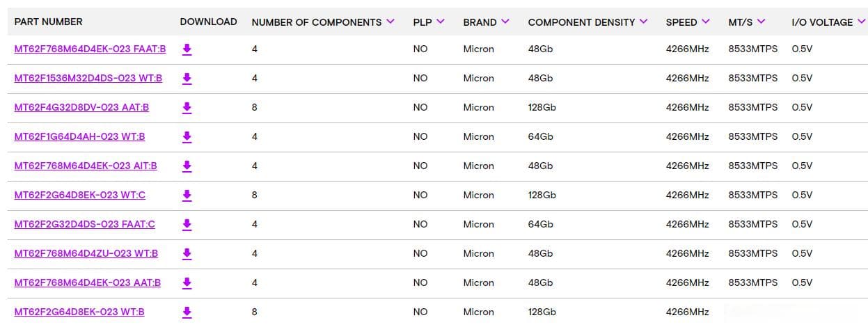
Task: Open the MT/S filter dropdown
Action: coord(761,22)
